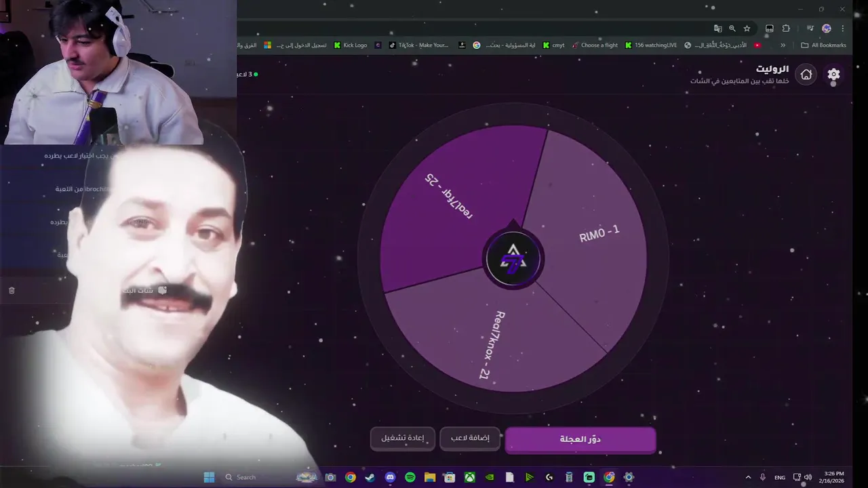Open the taskbar camera app icon
Screen dimensions: 868x488
pos(330,477)
